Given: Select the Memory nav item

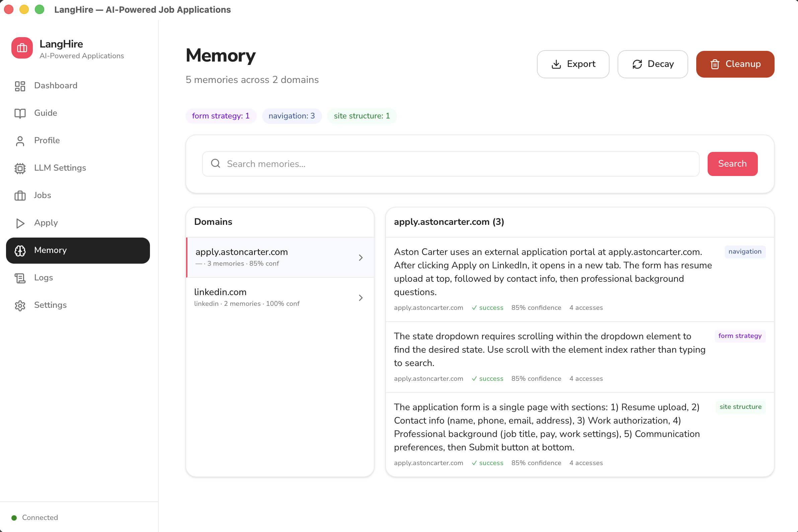Looking at the screenshot, I should point(78,251).
